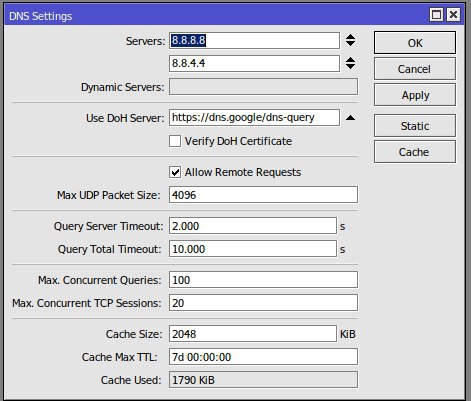Remove the 8.8.4.4 server with its up arrow
This screenshot has width=471, height=401.
pyautogui.click(x=350, y=60)
